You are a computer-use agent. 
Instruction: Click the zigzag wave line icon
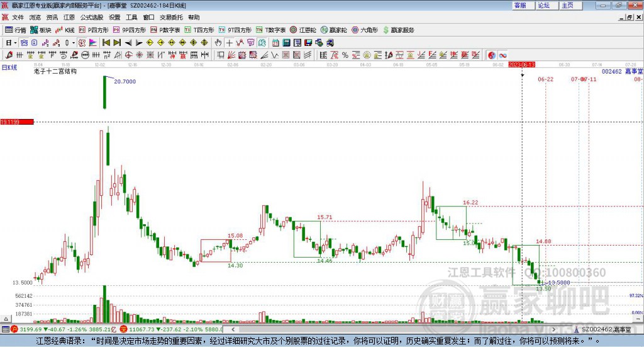point(275,55)
